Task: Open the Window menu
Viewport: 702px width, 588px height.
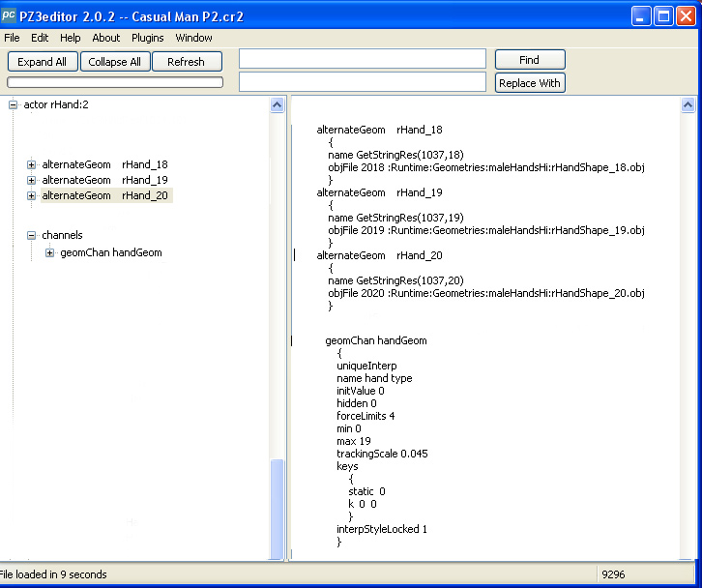Action: 194,38
